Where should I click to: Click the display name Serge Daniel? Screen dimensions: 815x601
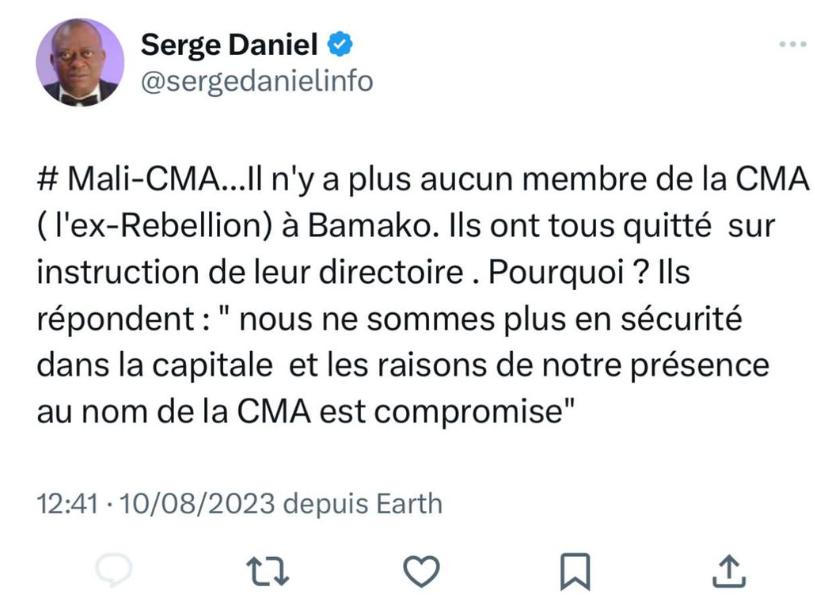pyautogui.click(x=229, y=44)
